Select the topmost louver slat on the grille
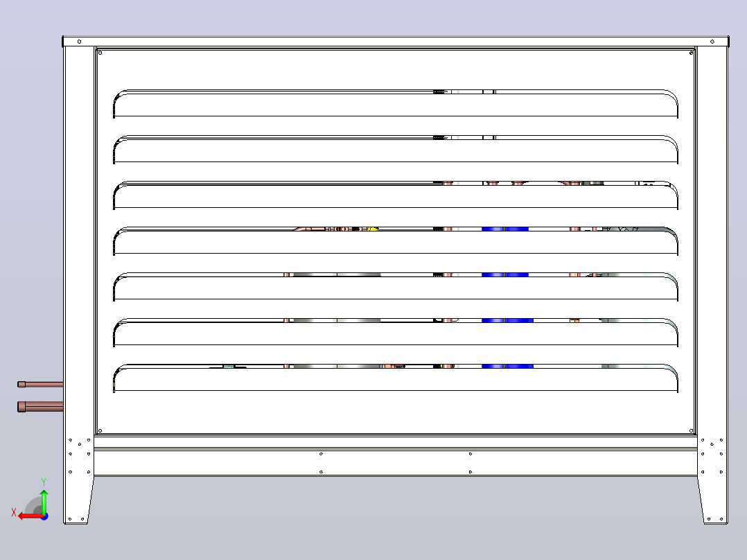Image resolution: width=747 pixels, height=560 pixels. coord(396,103)
